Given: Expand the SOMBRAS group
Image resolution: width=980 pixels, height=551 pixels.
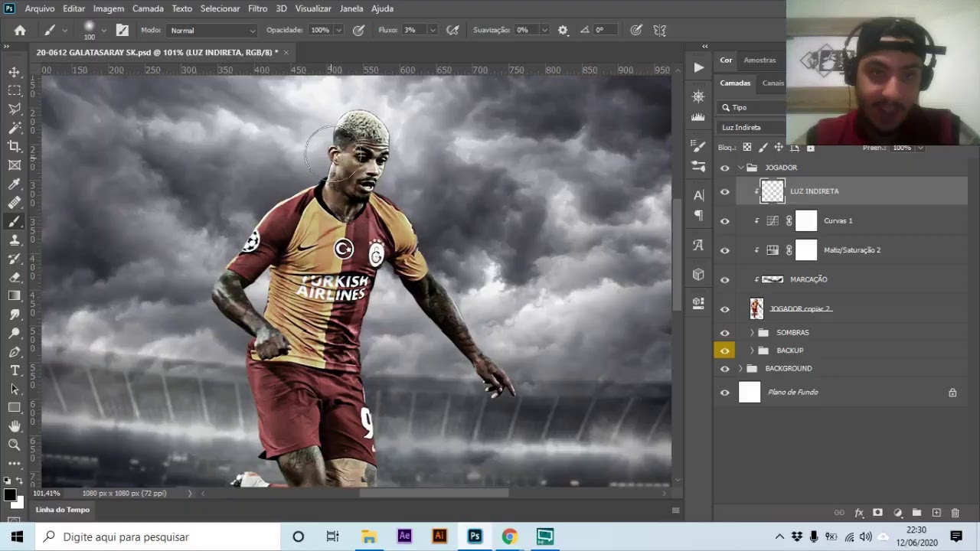Looking at the screenshot, I should [752, 333].
